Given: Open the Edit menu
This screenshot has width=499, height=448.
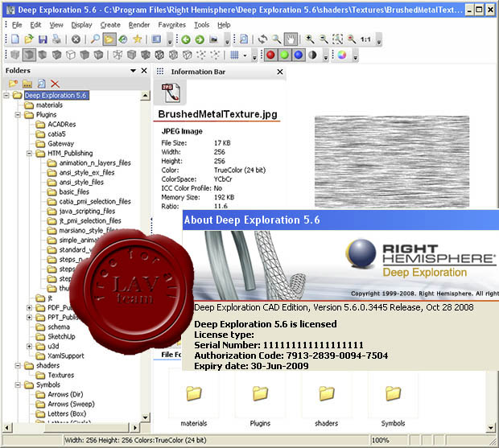Looking at the screenshot, I should coord(35,25).
